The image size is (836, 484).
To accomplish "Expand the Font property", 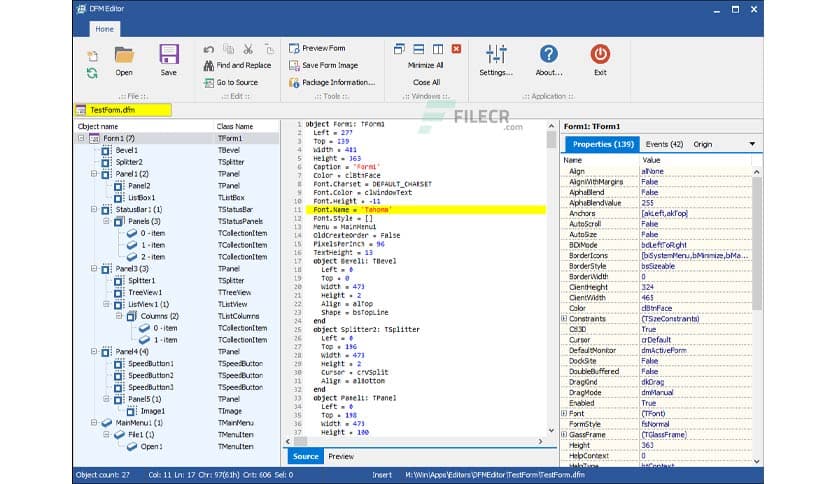I will click(564, 414).
